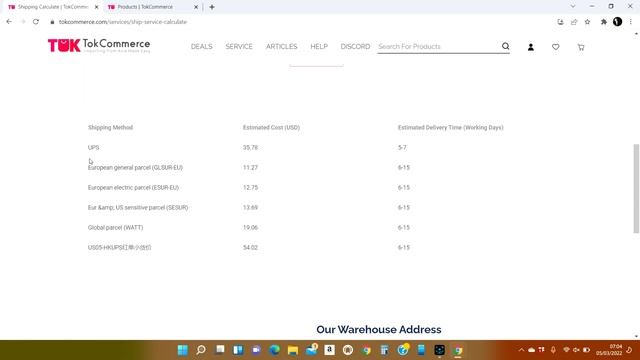
Task: Select the UPS shipping method row
Action: (296, 147)
